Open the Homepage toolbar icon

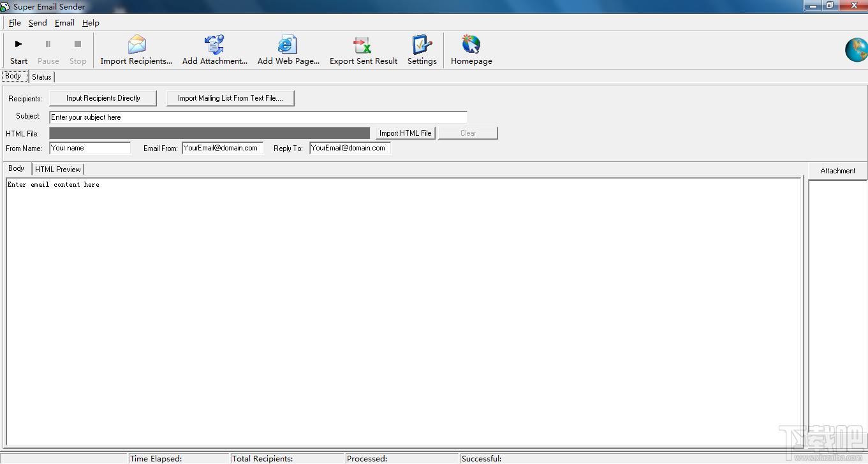click(x=471, y=45)
